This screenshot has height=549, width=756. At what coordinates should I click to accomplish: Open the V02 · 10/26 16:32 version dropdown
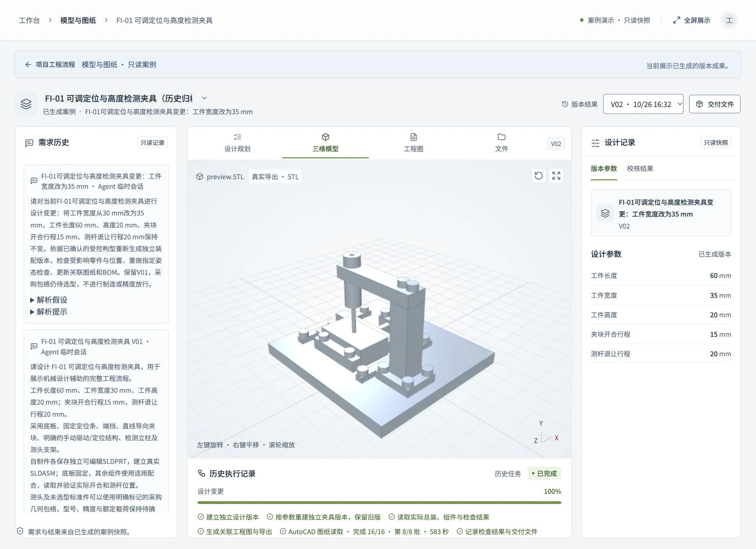click(644, 104)
